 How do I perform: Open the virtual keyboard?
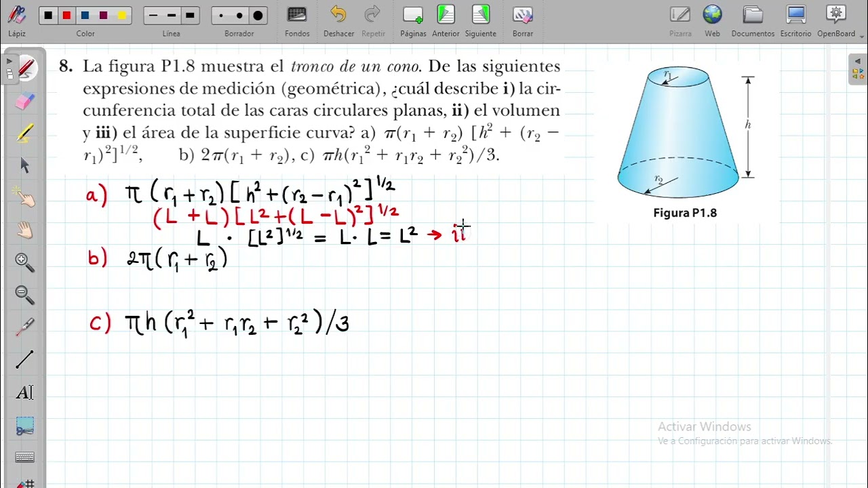click(24, 457)
